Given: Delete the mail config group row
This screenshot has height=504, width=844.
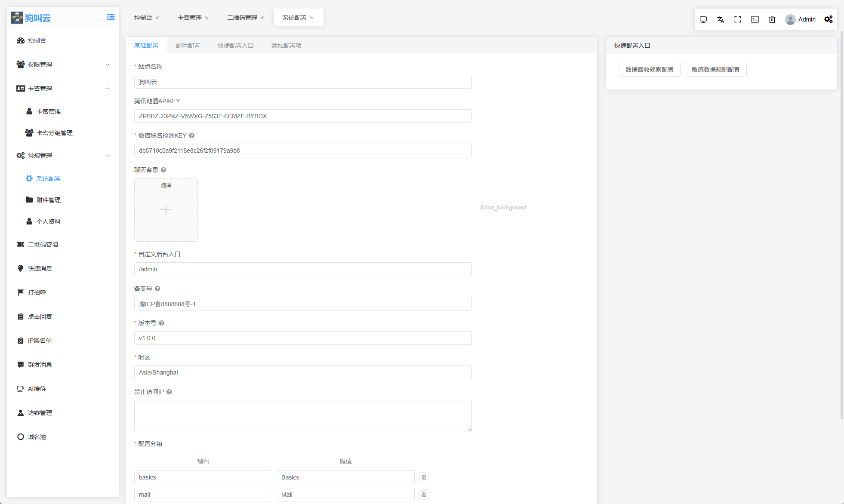Looking at the screenshot, I should (424, 495).
